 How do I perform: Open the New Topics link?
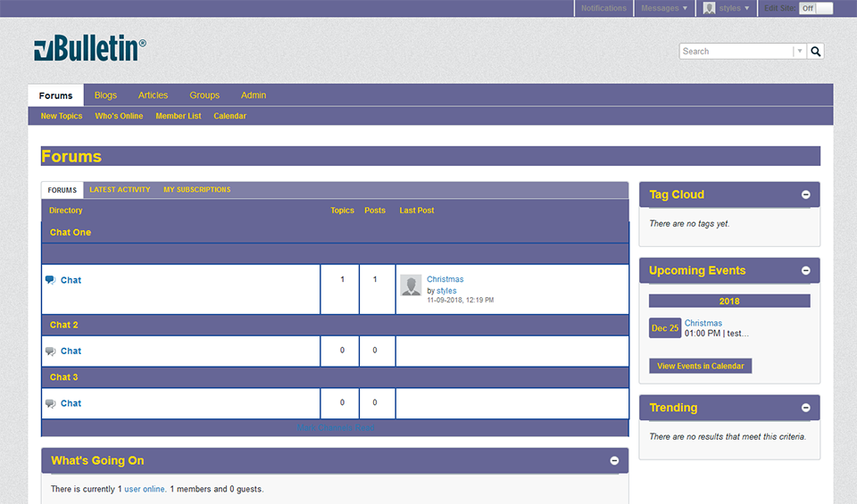[x=62, y=116]
